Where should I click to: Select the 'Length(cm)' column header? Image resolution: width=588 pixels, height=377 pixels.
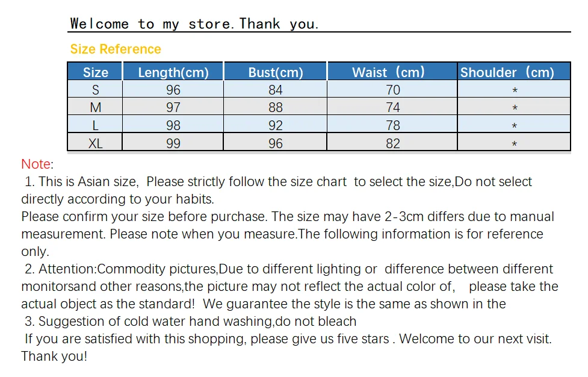[x=173, y=72]
